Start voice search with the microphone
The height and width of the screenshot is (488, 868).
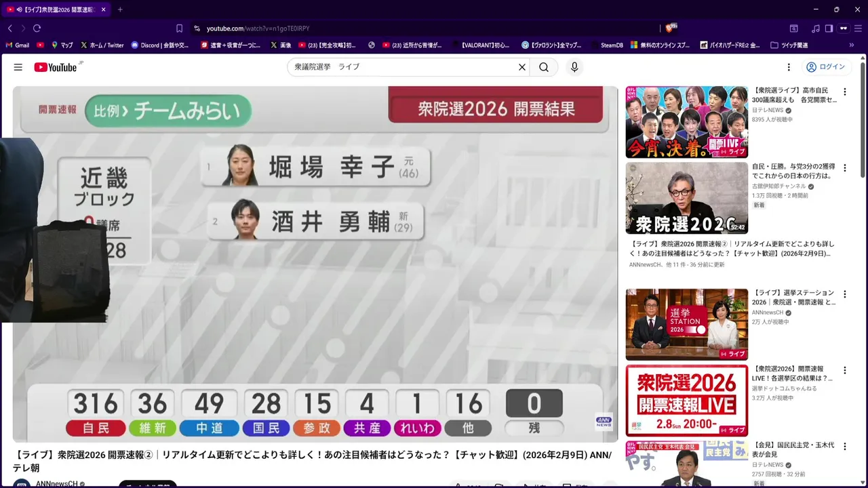[574, 67]
